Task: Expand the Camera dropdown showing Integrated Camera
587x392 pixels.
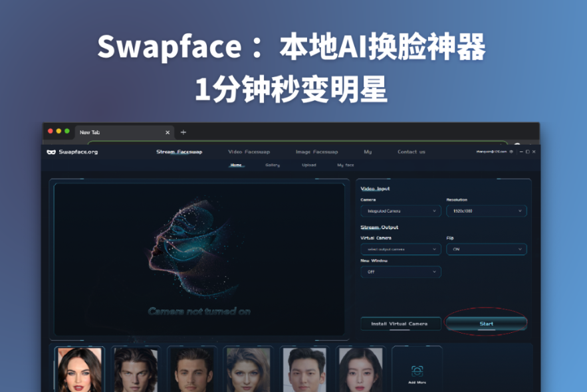Action: tap(400, 211)
